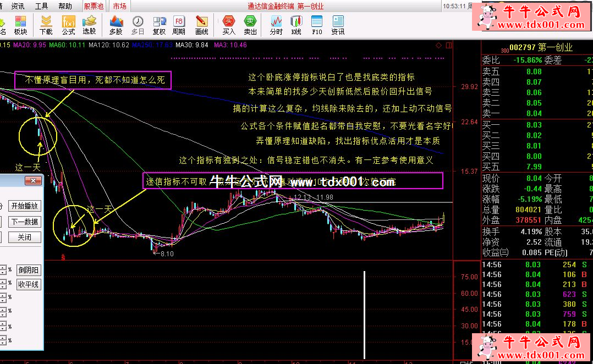This screenshot has height=364, width=593.
Task: Click the 总量 804021 value
Action: 529,209
